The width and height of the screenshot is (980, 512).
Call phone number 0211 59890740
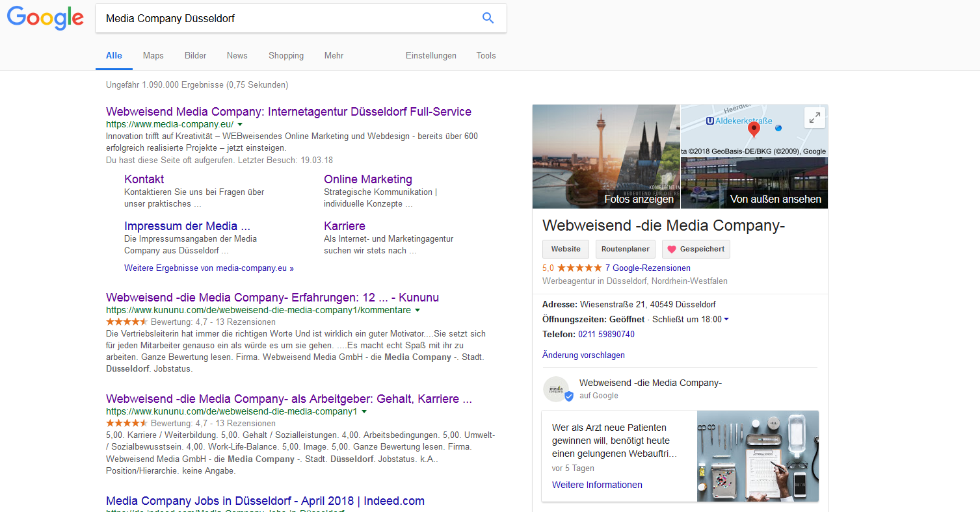(606, 334)
